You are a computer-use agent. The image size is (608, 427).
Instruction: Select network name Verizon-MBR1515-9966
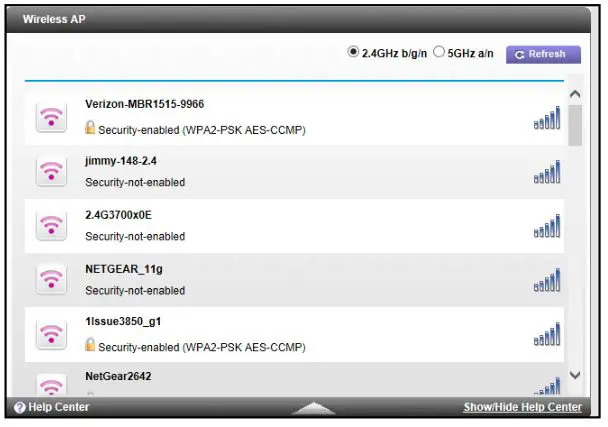click(x=145, y=104)
